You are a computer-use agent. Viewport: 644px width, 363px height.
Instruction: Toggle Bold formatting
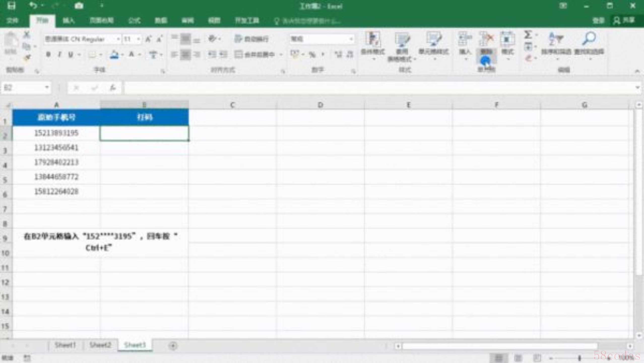pos(48,54)
